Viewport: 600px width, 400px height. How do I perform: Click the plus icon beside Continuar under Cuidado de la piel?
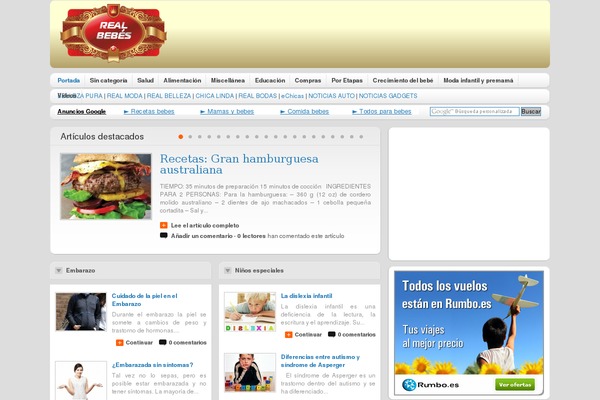119,343
